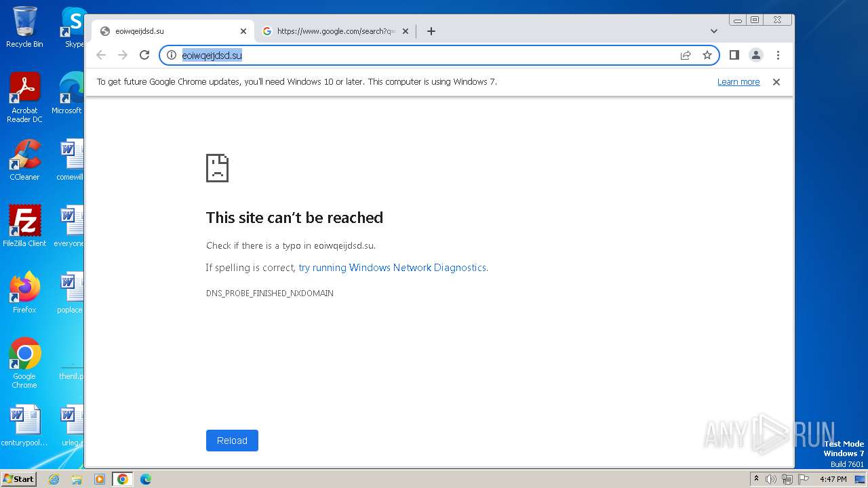The image size is (868, 488).
Task: Open CCleaner desktop icon
Action: pyautogui.click(x=24, y=160)
